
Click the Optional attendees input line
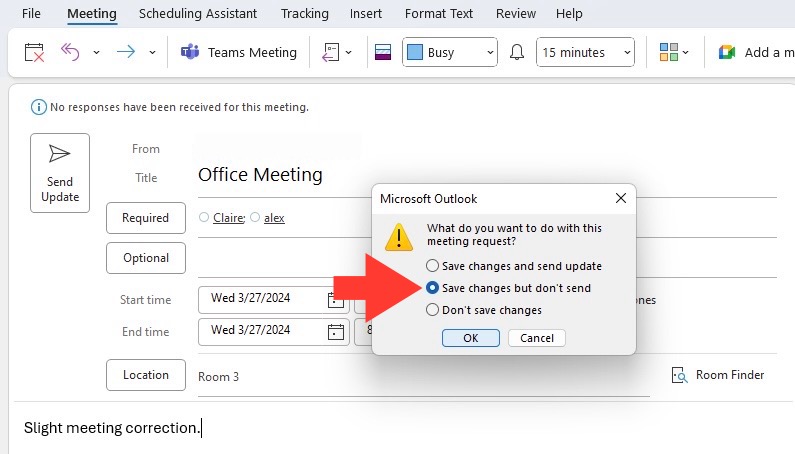(284, 258)
